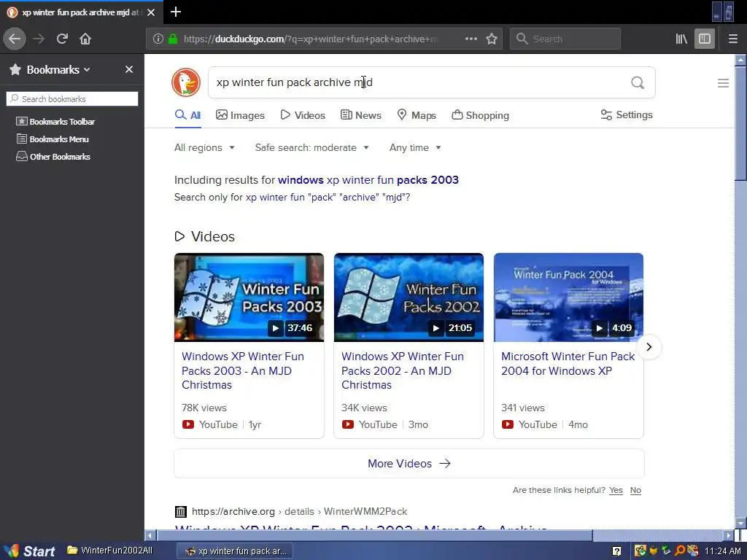
Task: Click the system clock showing 11:24 AM
Action: (722, 551)
